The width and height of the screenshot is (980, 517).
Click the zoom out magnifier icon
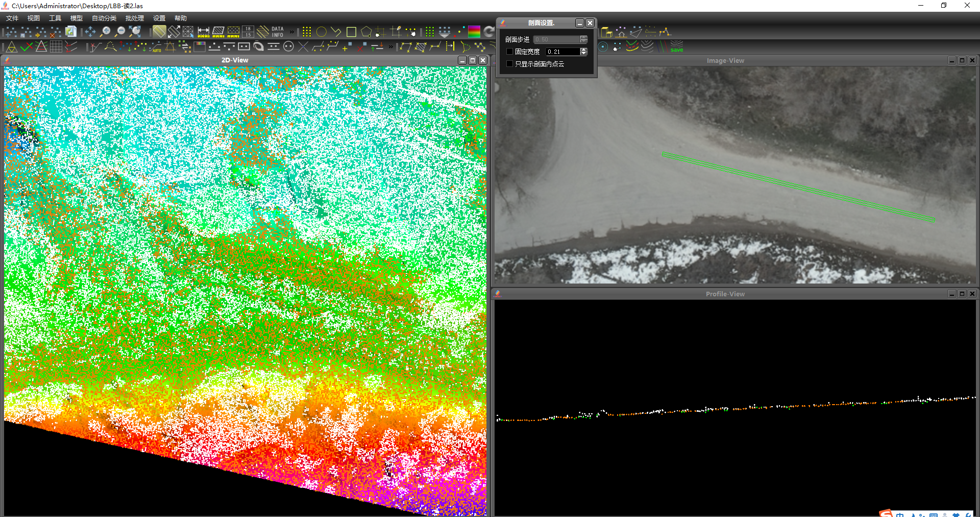(x=120, y=32)
